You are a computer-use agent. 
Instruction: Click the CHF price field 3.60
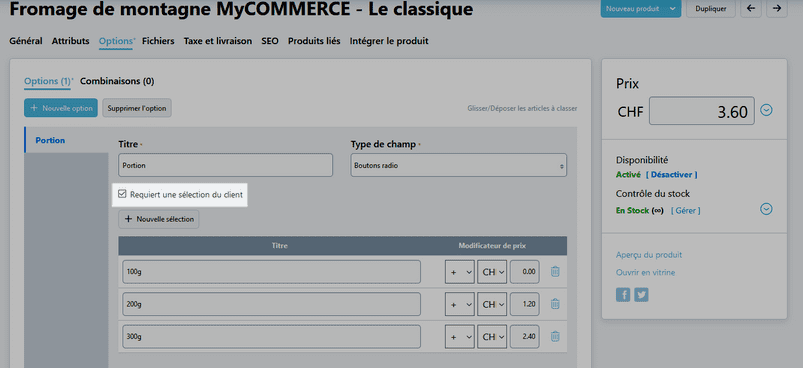[x=702, y=111]
